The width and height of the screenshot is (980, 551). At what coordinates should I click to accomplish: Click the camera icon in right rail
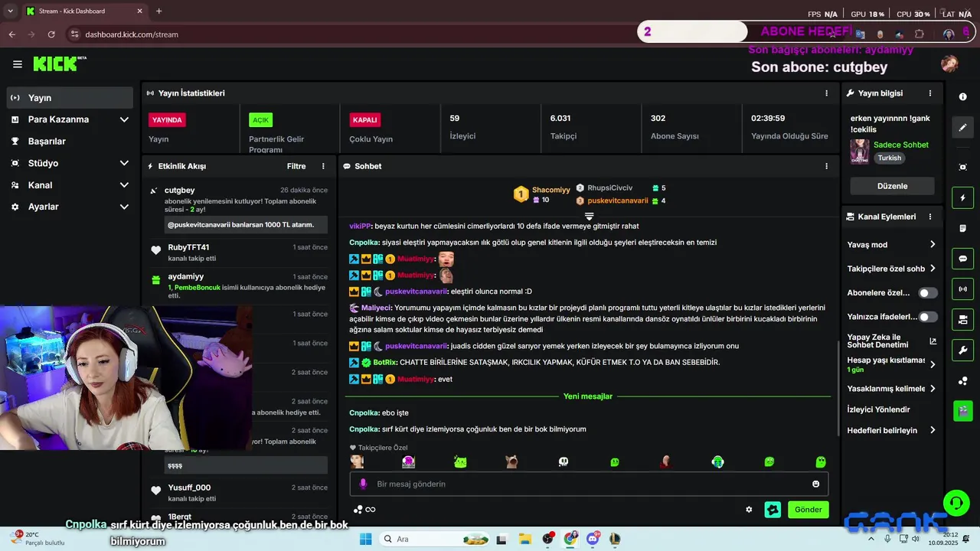tap(962, 319)
